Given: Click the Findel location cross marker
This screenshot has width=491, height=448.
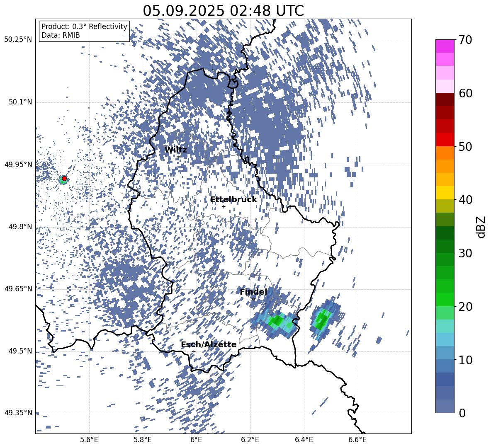Looking at the screenshot, I should click(253, 299).
